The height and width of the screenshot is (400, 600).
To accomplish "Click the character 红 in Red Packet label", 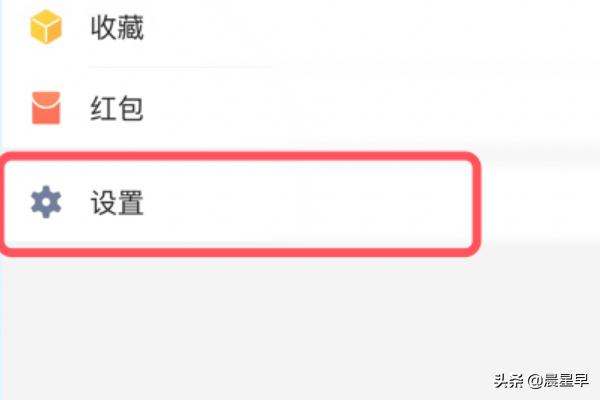I will [103, 108].
